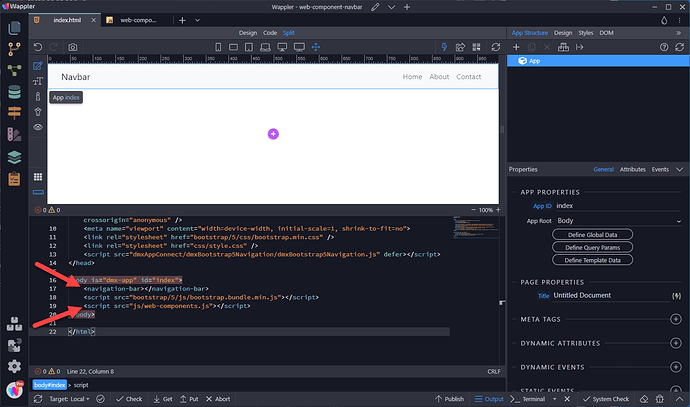Edit the App ID index field
690x407 pixels.
(618, 206)
